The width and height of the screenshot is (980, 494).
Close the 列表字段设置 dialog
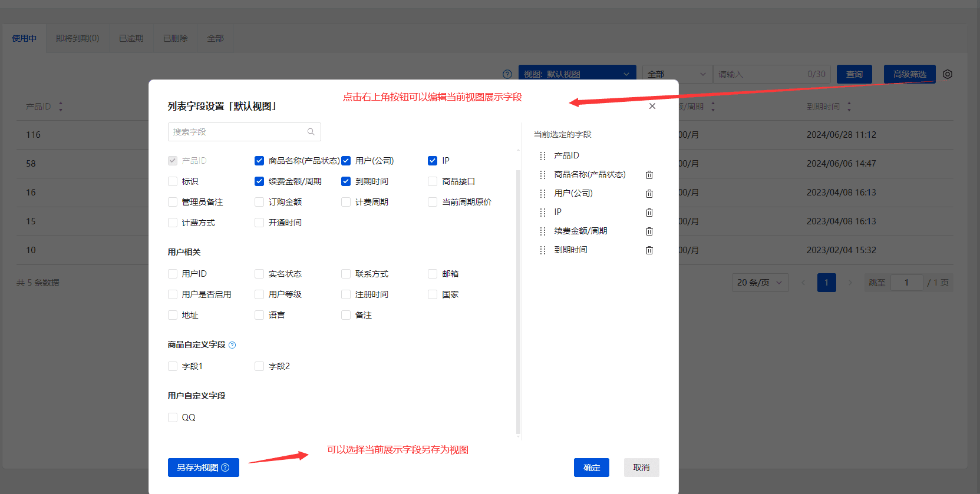(x=652, y=106)
